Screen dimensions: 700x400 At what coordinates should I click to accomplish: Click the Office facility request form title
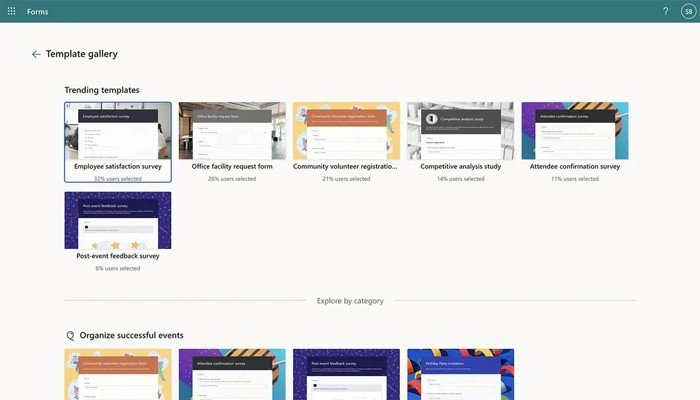point(232,167)
